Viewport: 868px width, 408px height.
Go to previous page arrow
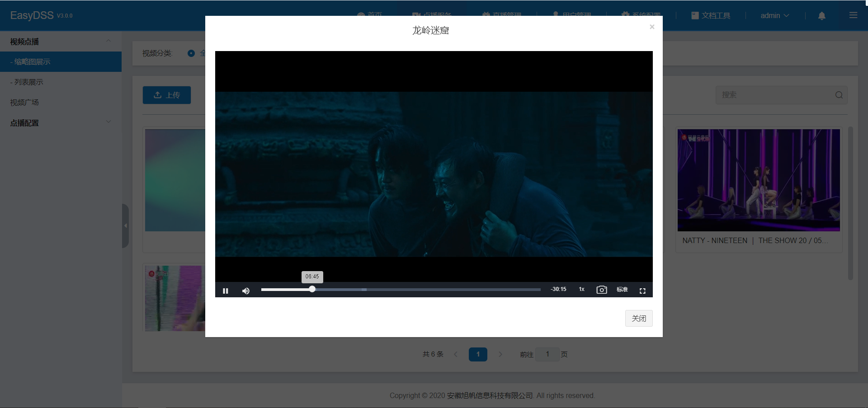pyautogui.click(x=456, y=354)
